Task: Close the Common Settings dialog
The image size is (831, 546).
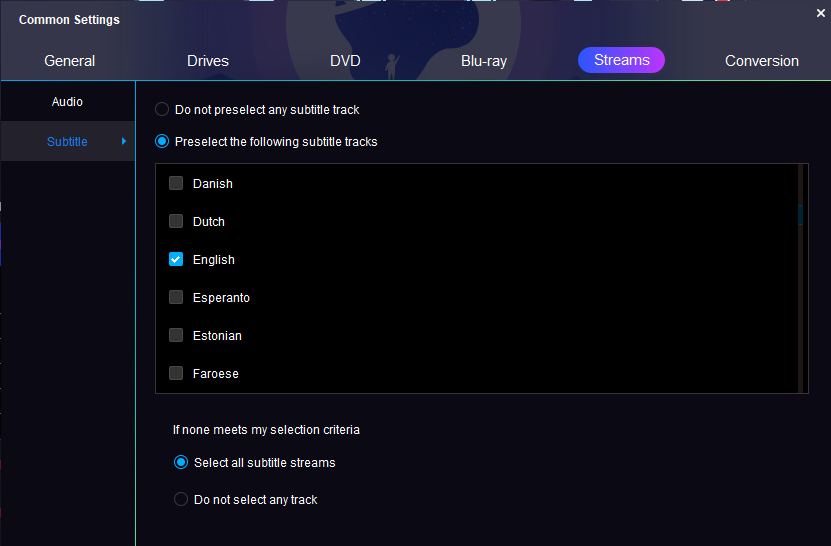Action: click(x=821, y=13)
